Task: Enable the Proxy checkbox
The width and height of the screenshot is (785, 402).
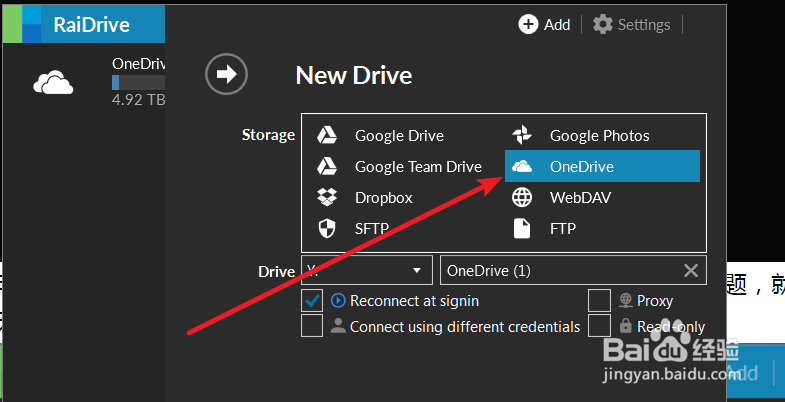Action: pos(599,300)
